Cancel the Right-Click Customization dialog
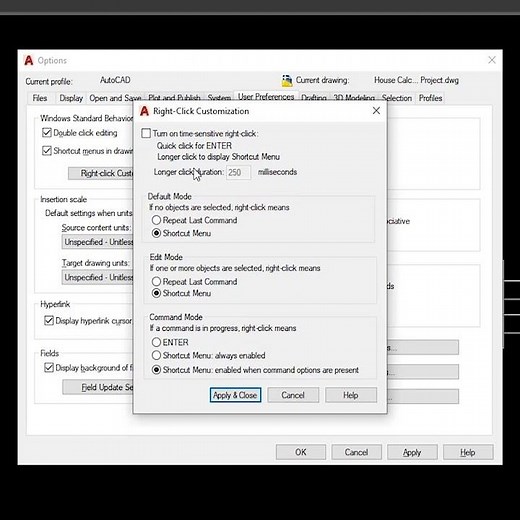520x520 pixels. tap(293, 395)
